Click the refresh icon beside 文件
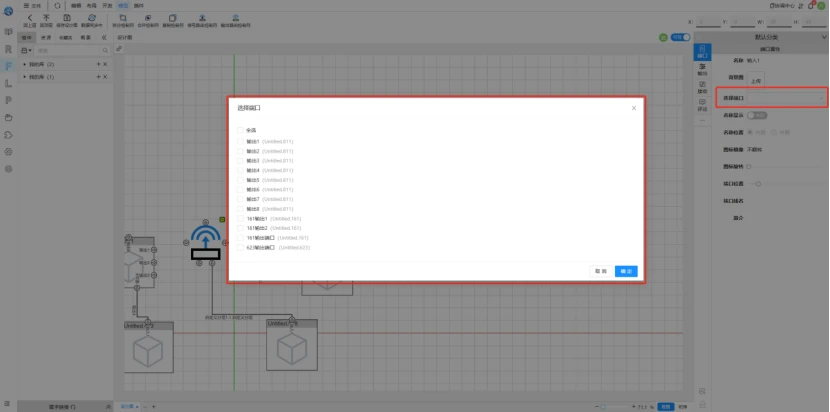 [57, 5]
